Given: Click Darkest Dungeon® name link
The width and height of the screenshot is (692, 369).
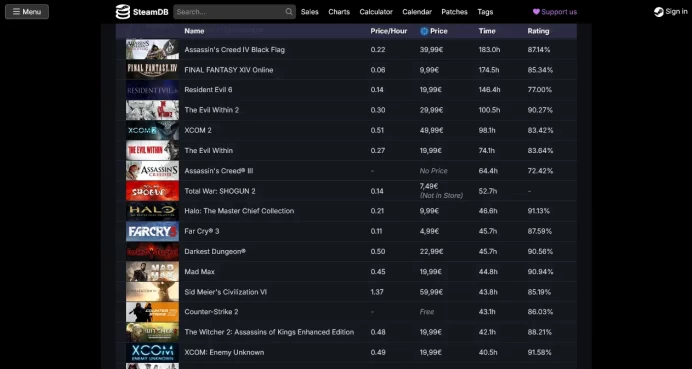Looking at the screenshot, I should pos(215,252).
